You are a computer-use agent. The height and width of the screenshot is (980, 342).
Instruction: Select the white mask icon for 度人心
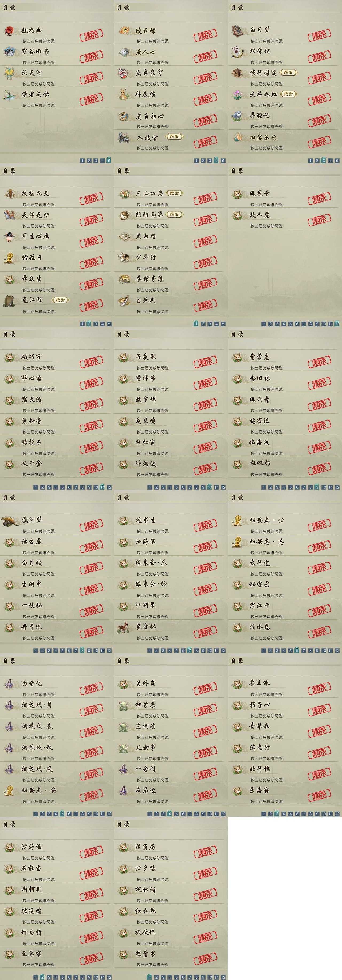tap(124, 52)
